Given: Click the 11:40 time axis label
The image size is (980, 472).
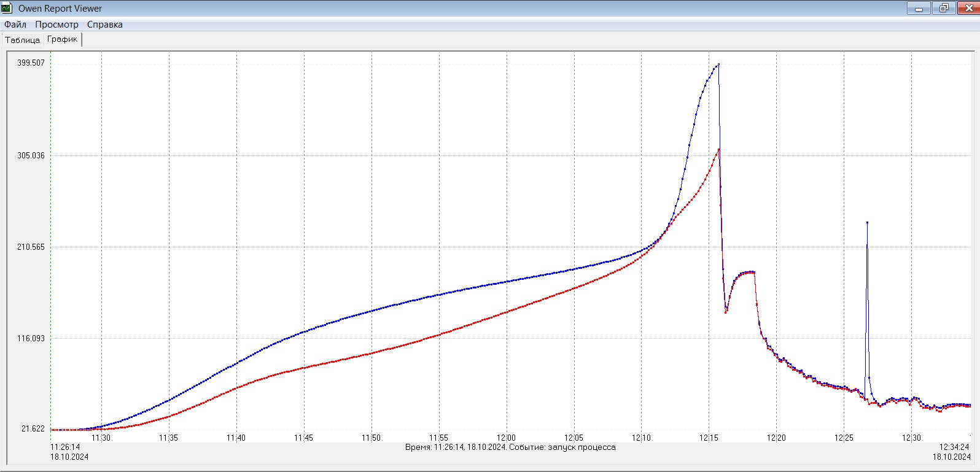Looking at the screenshot, I should click(x=236, y=438).
